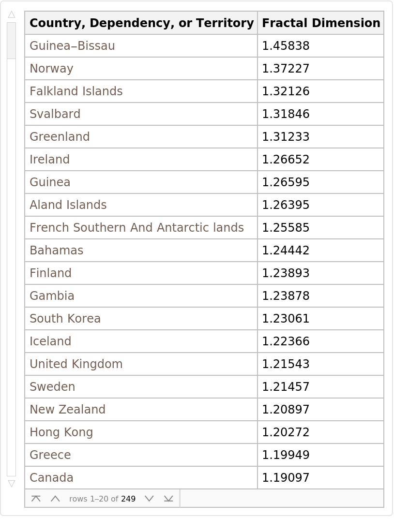Click the total row count 249

point(128,499)
